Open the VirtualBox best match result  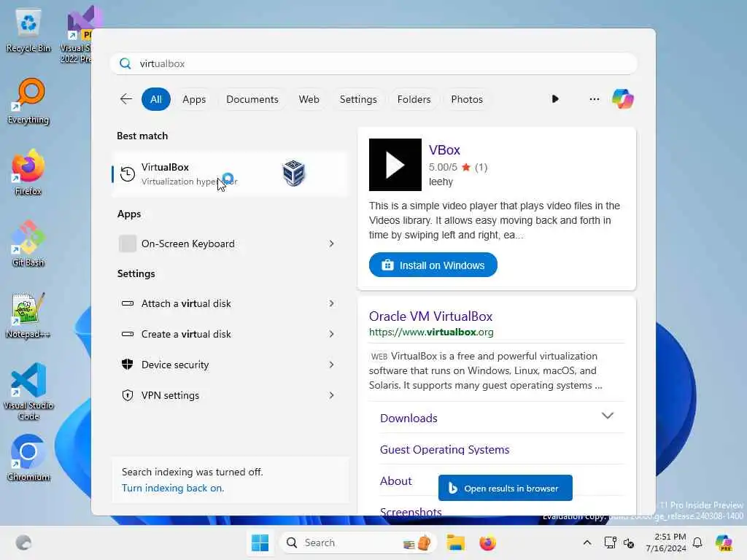click(231, 174)
